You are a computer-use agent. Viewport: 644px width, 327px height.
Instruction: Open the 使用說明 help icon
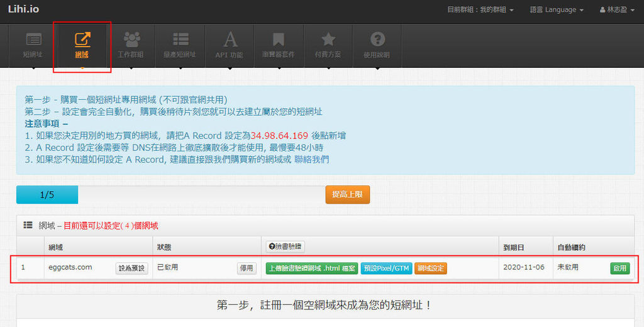click(x=377, y=40)
